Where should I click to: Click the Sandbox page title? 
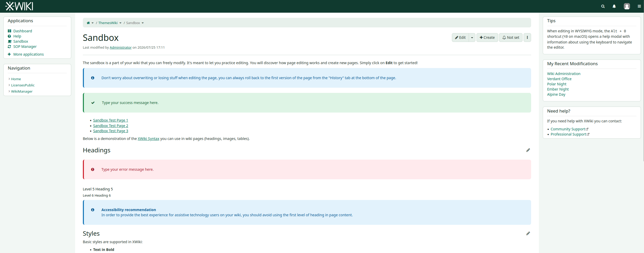coord(101,38)
